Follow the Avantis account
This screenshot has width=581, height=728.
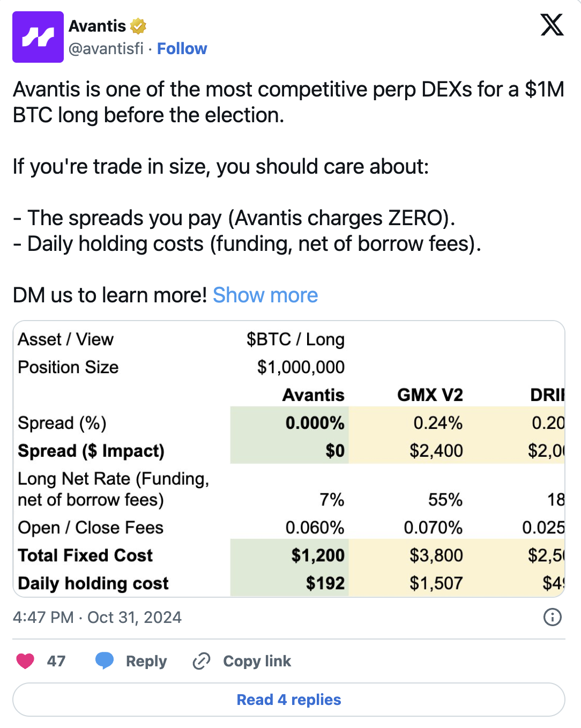(x=182, y=49)
